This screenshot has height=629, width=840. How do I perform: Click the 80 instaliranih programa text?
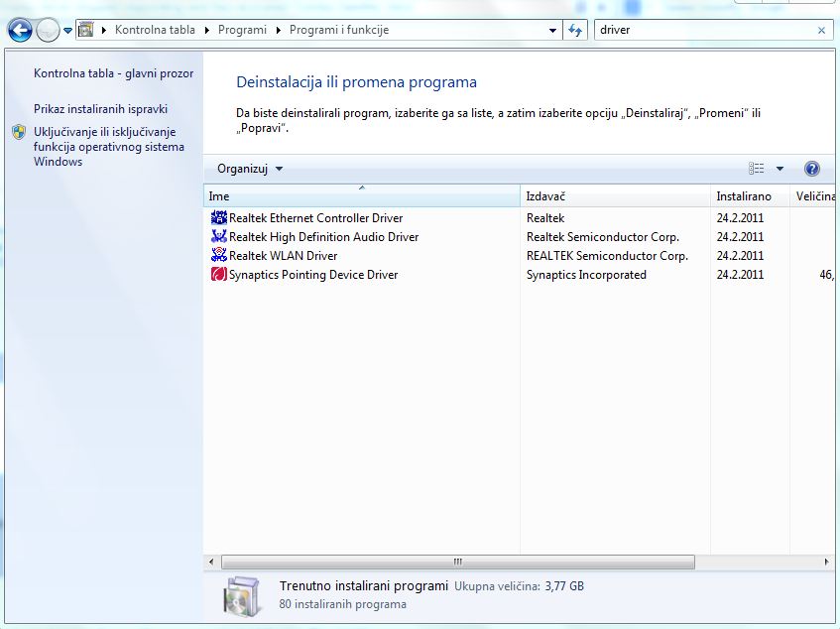tap(342, 604)
